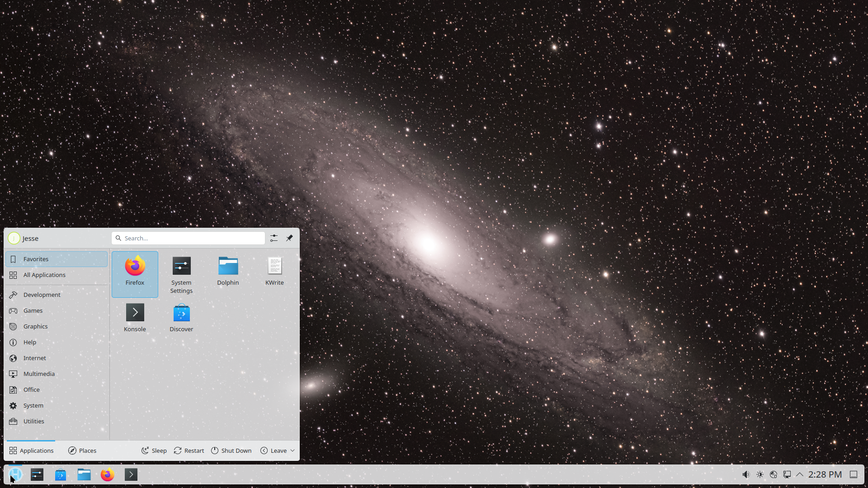The width and height of the screenshot is (868, 488).
Task: Expand the hidden system tray icons arrow
Action: pyautogui.click(x=800, y=474)
